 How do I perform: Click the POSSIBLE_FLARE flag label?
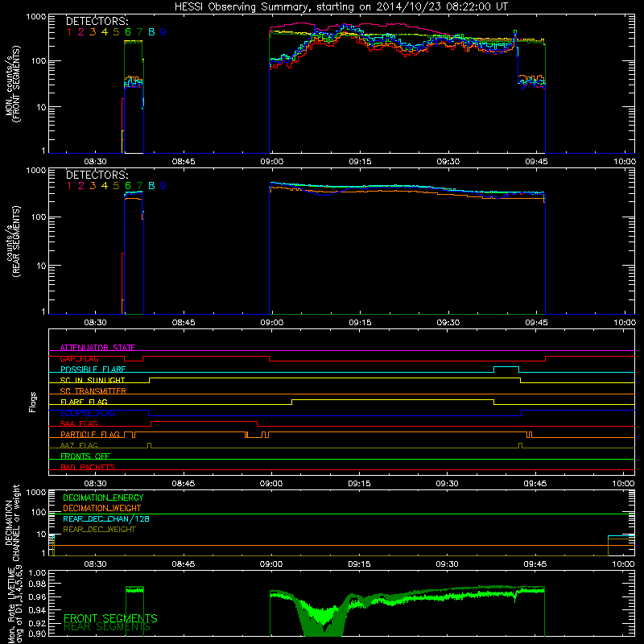[x=93, y=369]
